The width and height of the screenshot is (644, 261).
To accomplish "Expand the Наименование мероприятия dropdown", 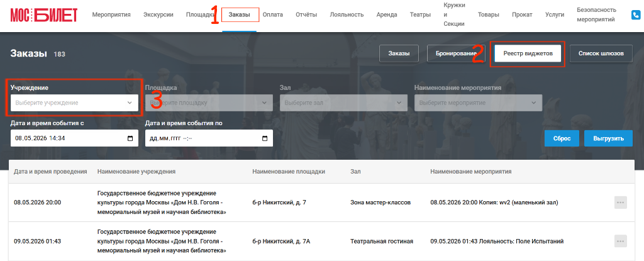I will click(x=478, y=103).
